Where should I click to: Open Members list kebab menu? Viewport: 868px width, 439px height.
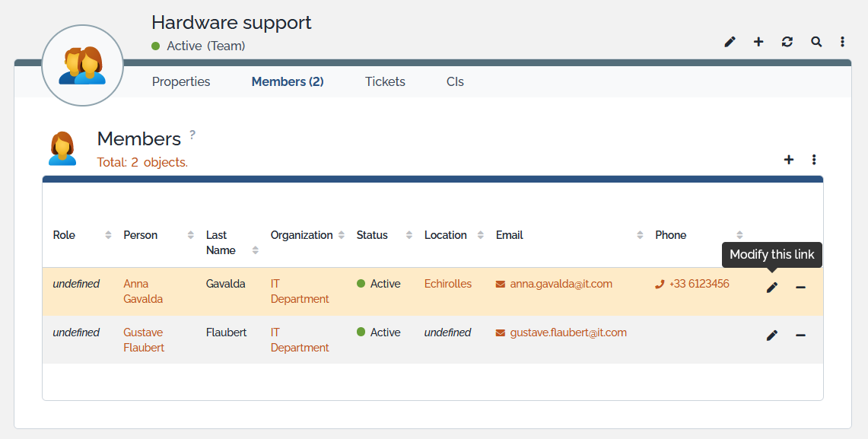[814, 160]
